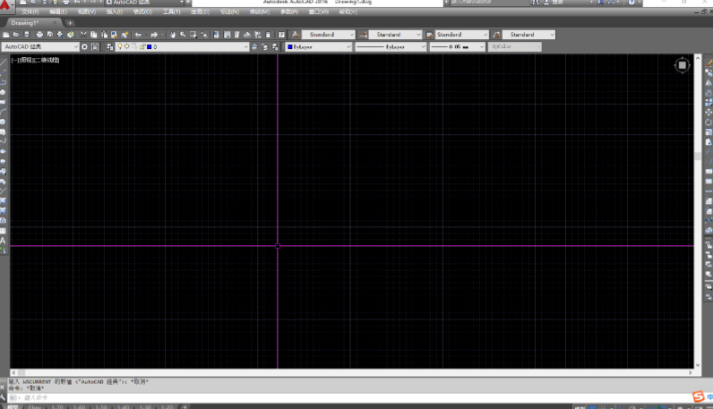
Task: Expand the lineweight dropdown
Action: pos(484,47)
